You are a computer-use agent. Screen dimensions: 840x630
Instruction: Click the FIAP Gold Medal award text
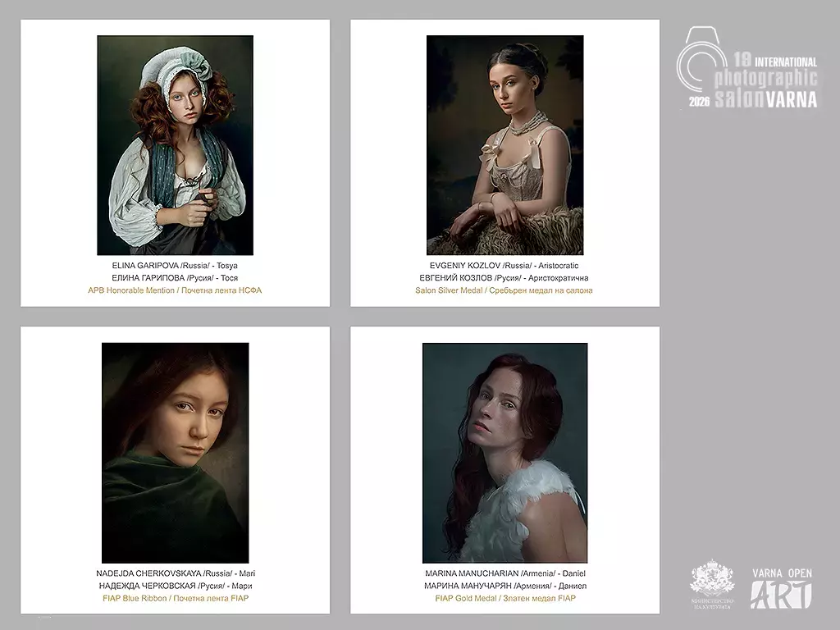coord(505,598)
